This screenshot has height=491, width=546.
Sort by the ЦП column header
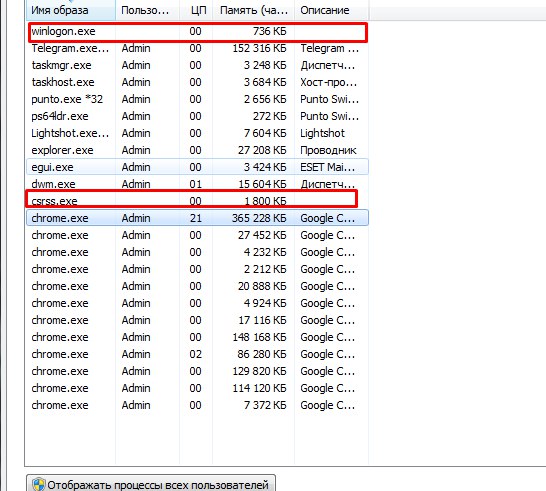196,10
